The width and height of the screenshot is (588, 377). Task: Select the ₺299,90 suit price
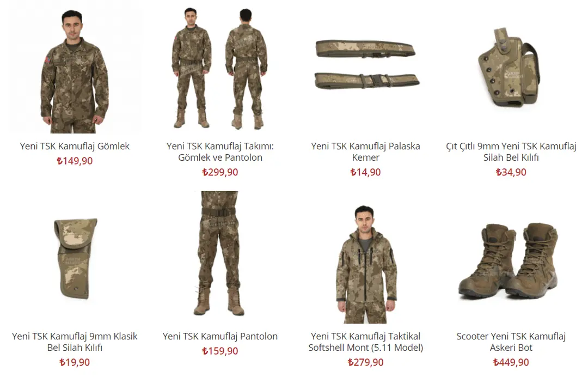pos(220,172)
